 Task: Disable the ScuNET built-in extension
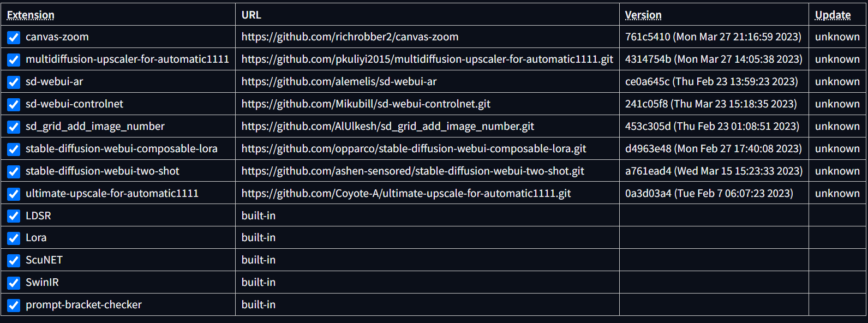click(14, 260)
